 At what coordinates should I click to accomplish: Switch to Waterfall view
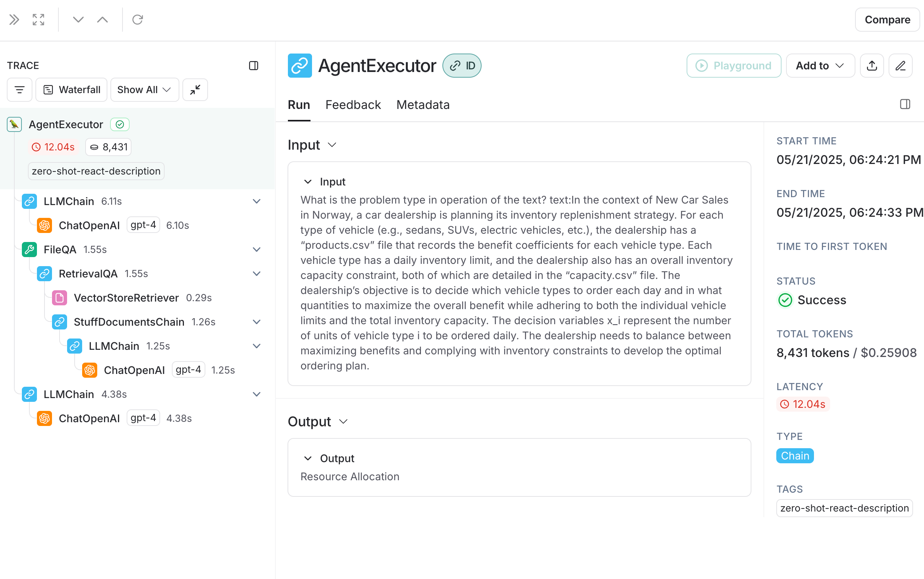tap(72, 90)
